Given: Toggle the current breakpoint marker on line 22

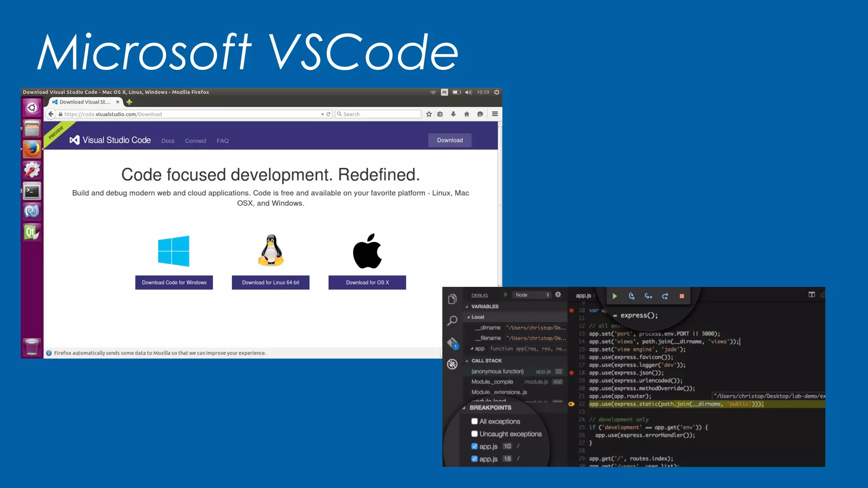Looking at the screenshot, I should click(571, 404).
